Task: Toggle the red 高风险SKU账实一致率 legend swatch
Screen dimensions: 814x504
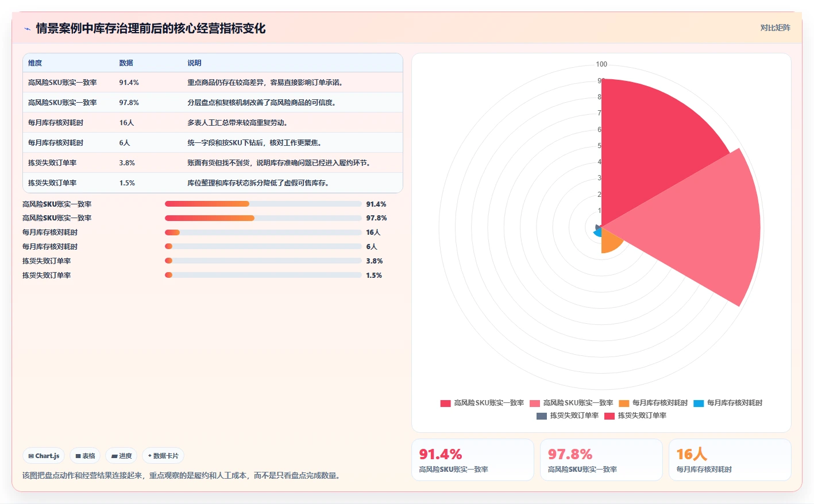Action: [445, 403]
